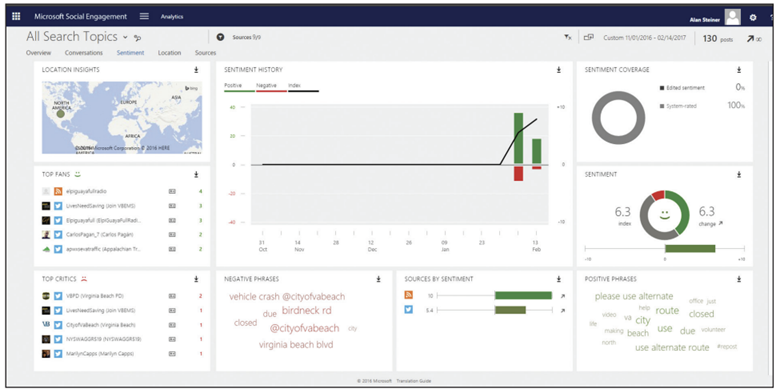The image size is (780, 389).
Task: Open the settings gear icon
Action: point(753,17)
